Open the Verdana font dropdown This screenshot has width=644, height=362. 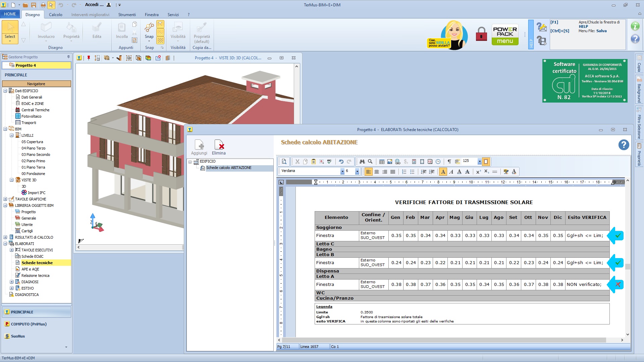coord(342,172)
